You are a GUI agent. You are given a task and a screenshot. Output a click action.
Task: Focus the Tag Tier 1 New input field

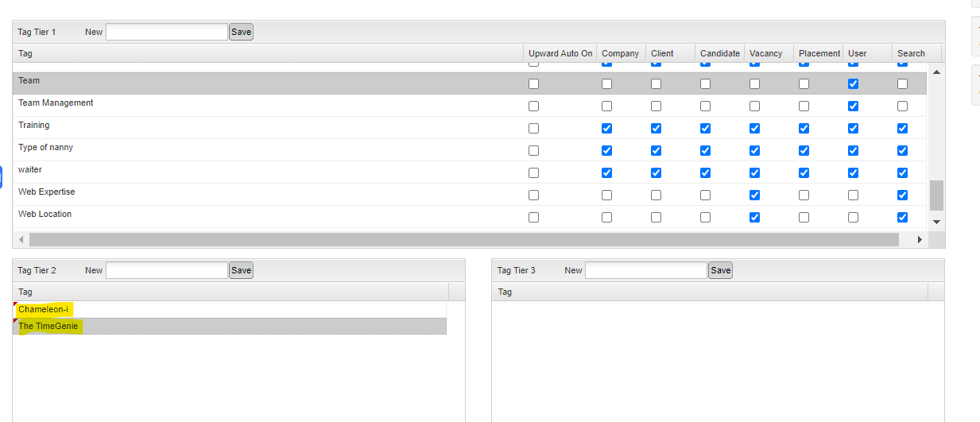(167, 32)
